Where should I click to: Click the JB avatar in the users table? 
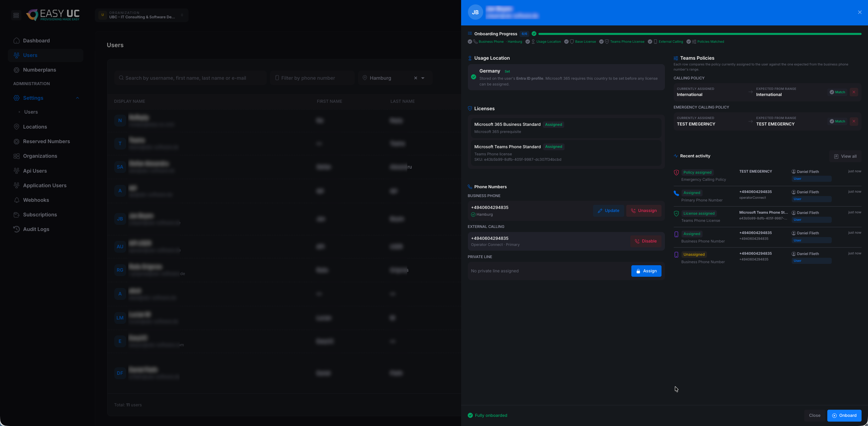click(120, 219)
